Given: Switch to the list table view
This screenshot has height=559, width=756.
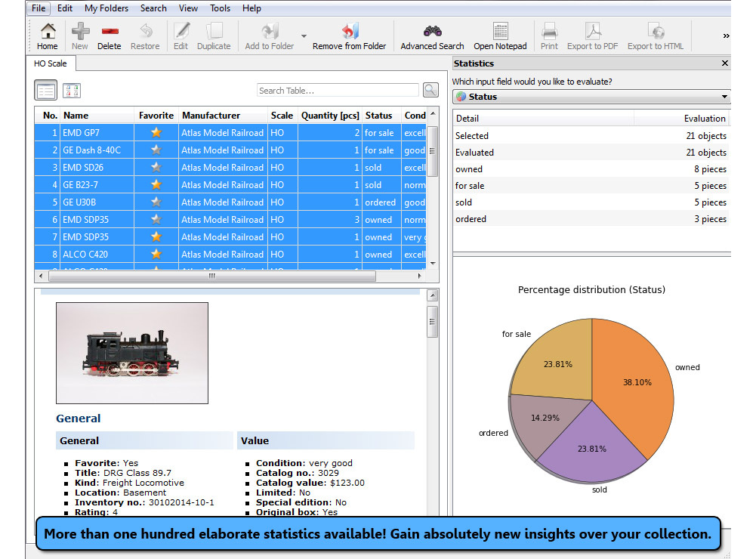Looking at the screenshot, I should pos(46,91).
